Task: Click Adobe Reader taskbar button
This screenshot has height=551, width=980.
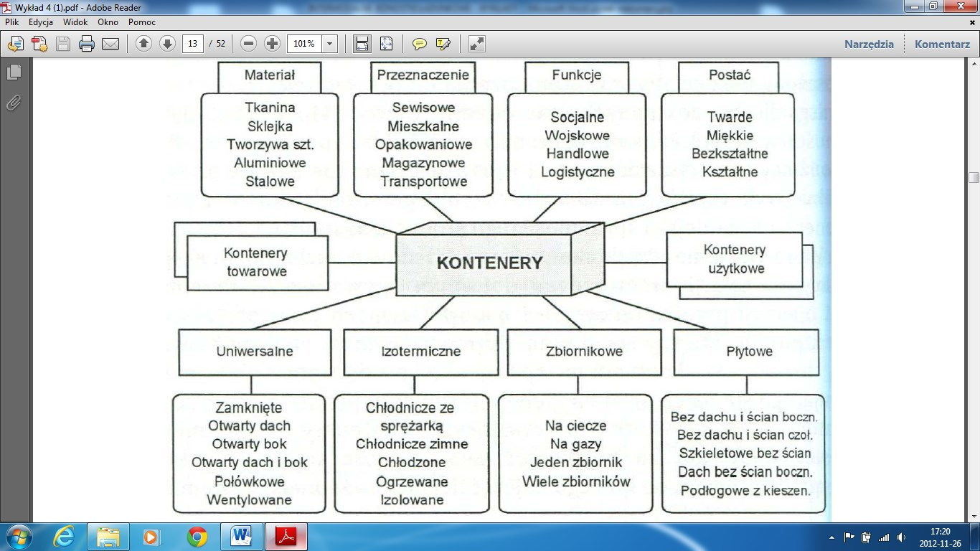Action: tap(286, 537)
